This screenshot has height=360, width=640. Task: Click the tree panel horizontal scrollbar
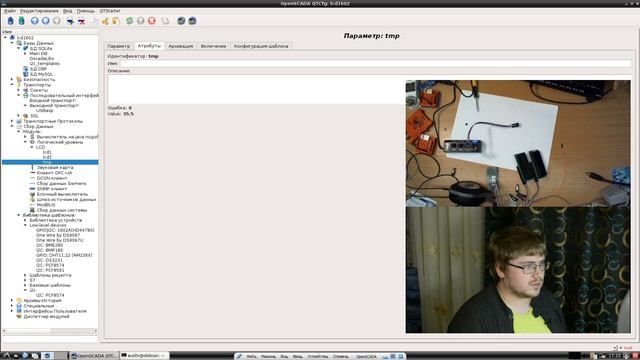pos(50,331)
